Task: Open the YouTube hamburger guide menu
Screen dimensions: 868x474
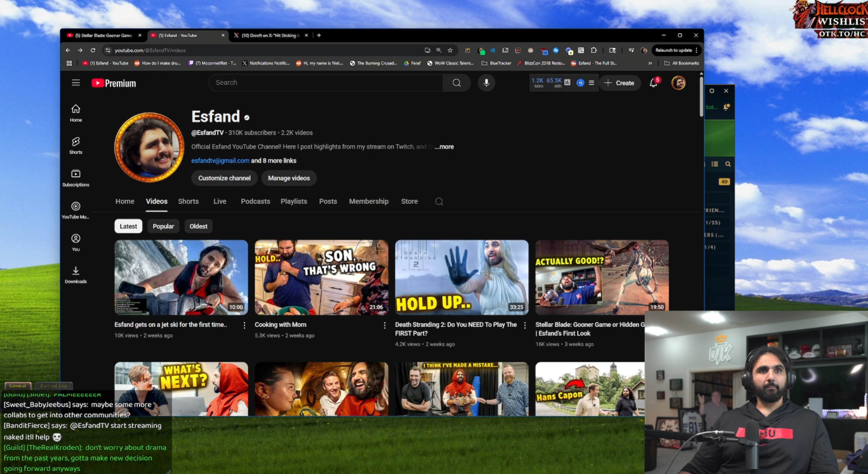Action: (x=76, y=83)
